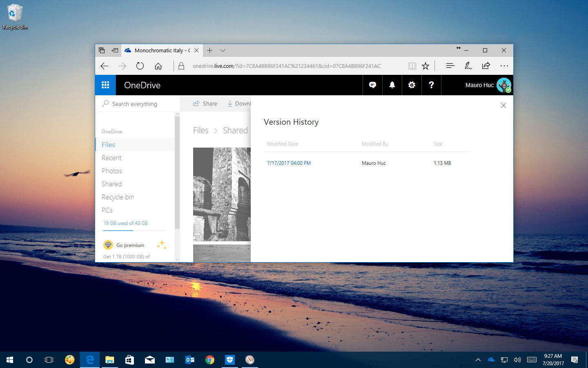
Task: Click the Edge share icon
Action: [x=486, y=65]
